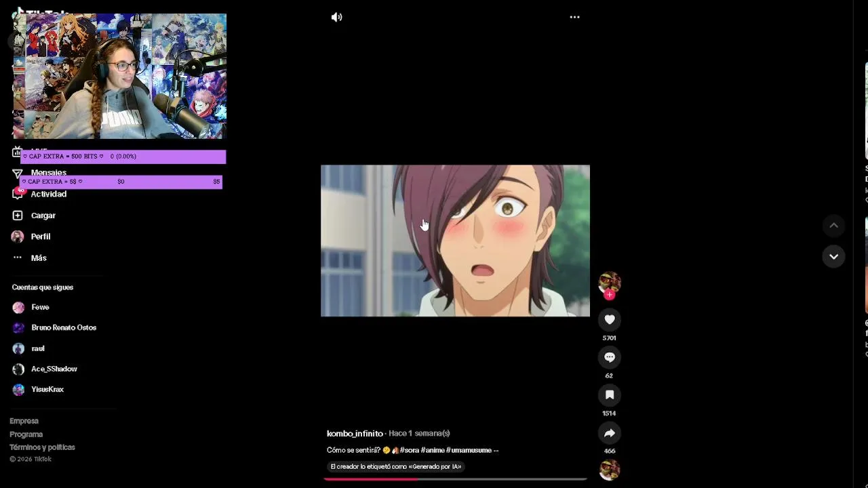
Task: Click the #sora hashtag
Action: (410, 450)
